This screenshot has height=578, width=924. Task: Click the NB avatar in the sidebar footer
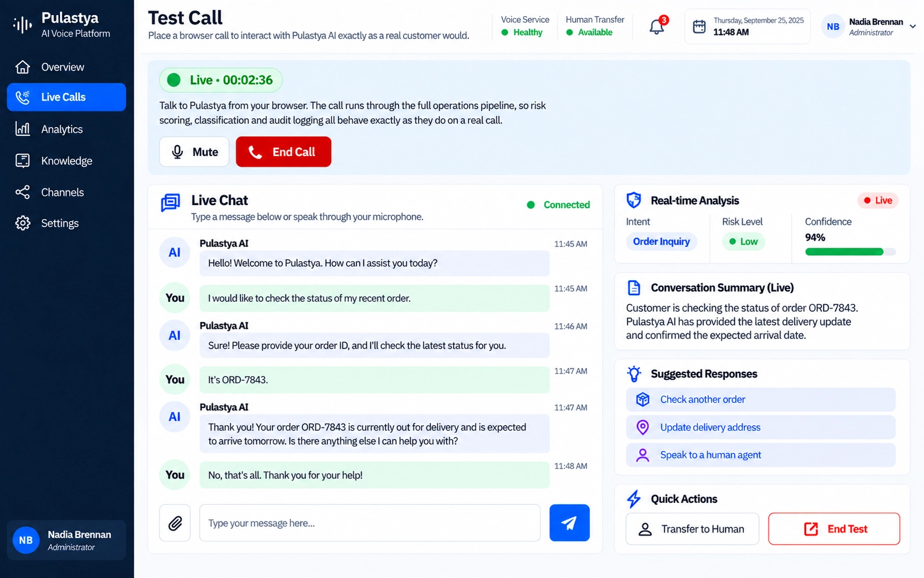(26, 540)
